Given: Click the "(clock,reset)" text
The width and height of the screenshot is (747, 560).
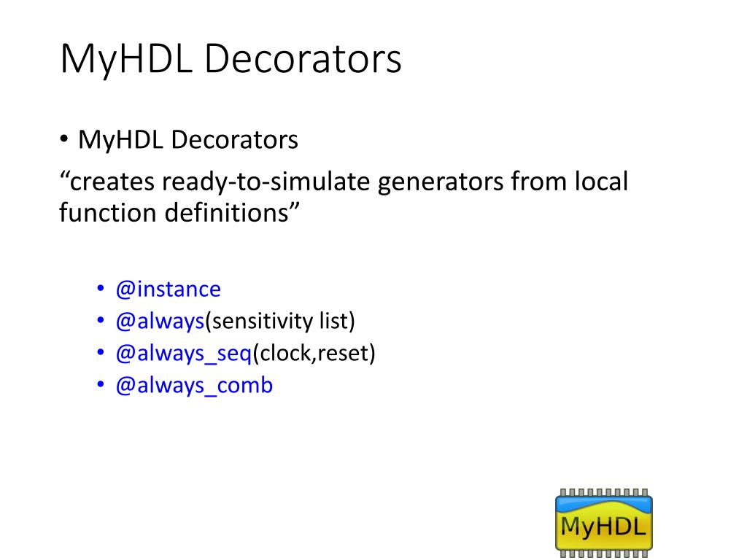Looking at the screenshot, I should coord(314,354).
